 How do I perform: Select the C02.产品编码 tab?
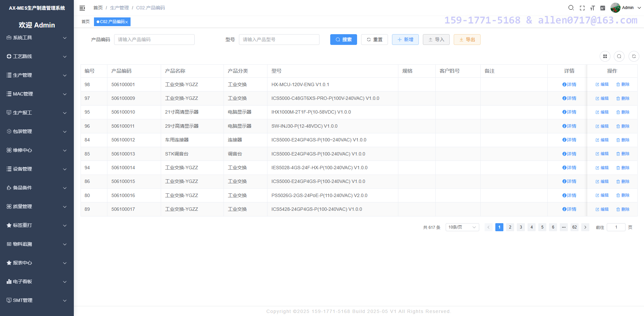click(x=112, y=22)
